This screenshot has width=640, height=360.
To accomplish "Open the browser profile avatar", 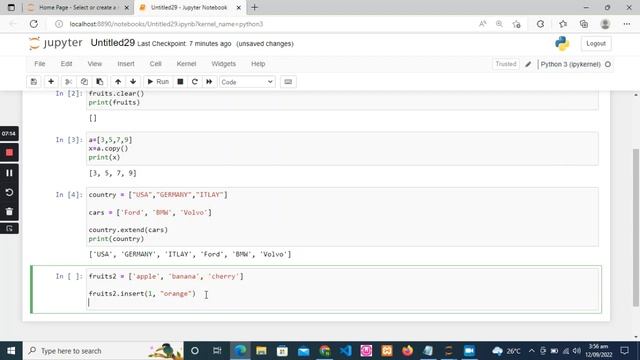I will pyautogui.click(x=605, y=24).
